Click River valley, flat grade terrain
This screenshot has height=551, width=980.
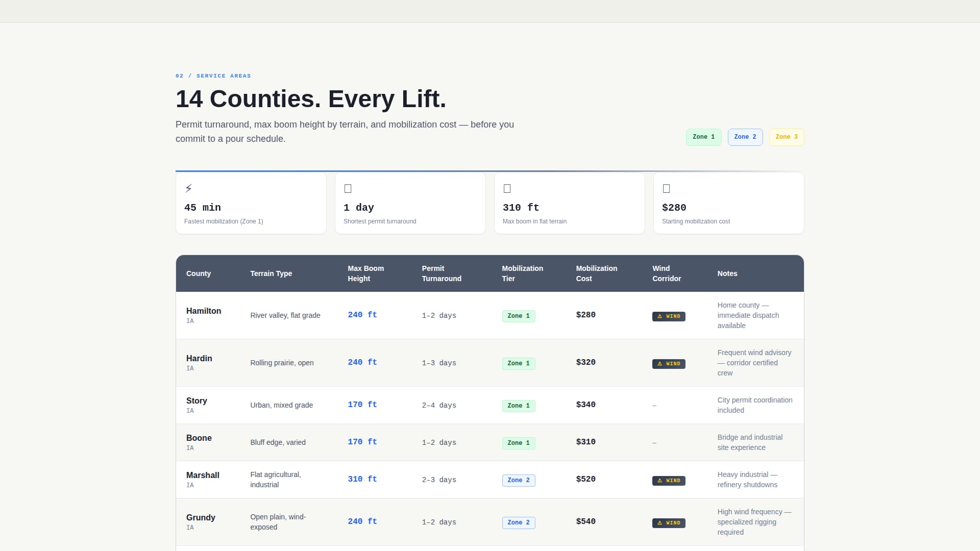(285, 316)
